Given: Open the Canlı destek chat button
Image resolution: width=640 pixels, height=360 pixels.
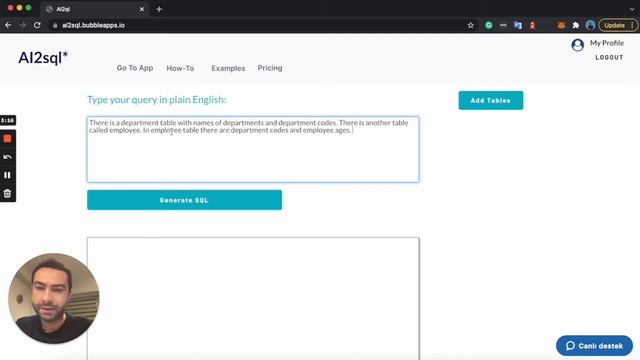Looking at the screenshot, I should tap(594, 346).
